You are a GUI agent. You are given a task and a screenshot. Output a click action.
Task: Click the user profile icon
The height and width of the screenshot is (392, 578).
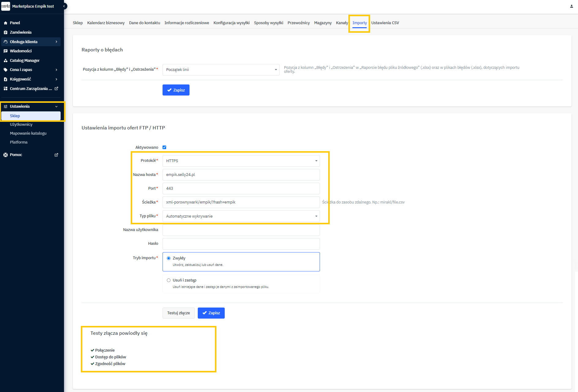[571, 6]
